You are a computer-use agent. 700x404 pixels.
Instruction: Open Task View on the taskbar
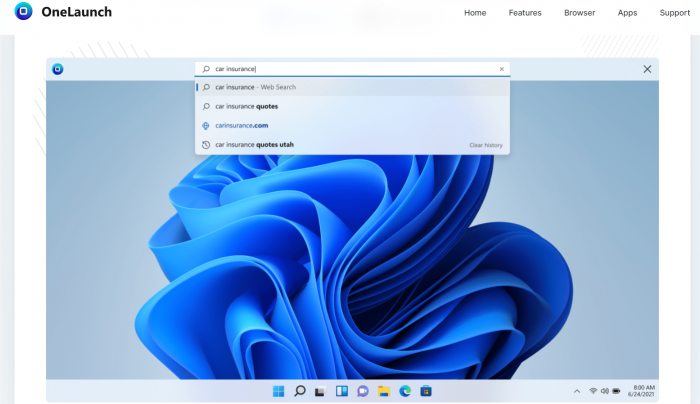(x=320, y=392)
